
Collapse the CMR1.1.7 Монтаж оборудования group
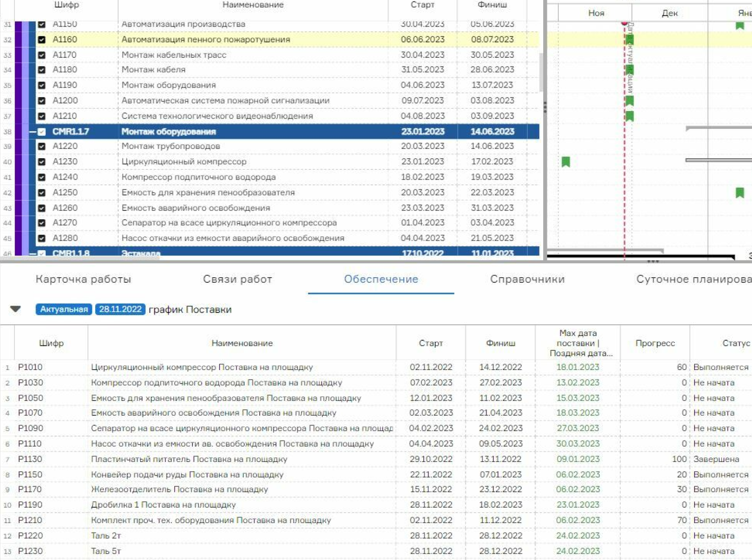tap(33, 132)
